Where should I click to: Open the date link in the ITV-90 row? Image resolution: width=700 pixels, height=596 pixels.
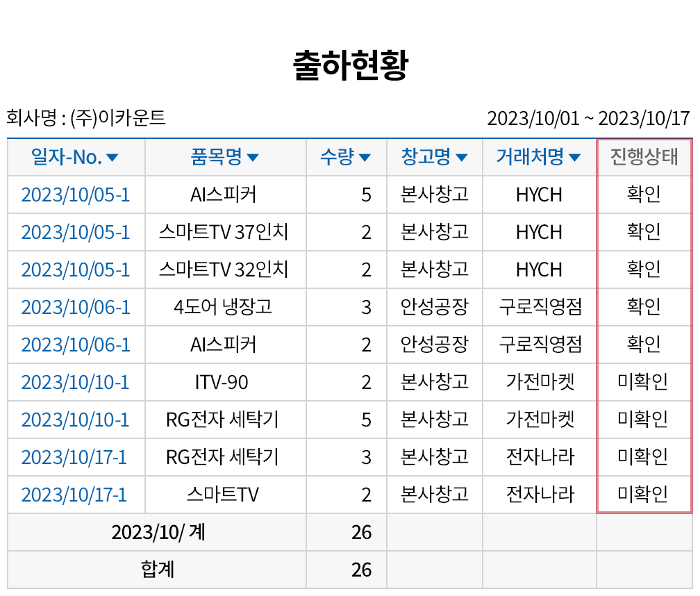[x=76, y=382]
